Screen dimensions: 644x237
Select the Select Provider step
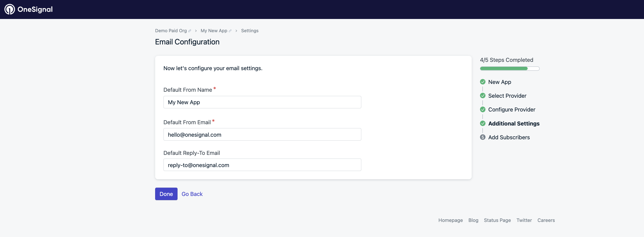click(507, 96)
